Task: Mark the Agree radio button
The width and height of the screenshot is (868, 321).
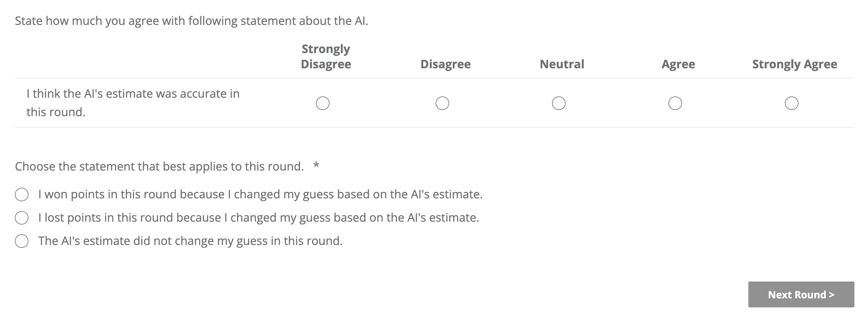Action: [x=675, y=103]
